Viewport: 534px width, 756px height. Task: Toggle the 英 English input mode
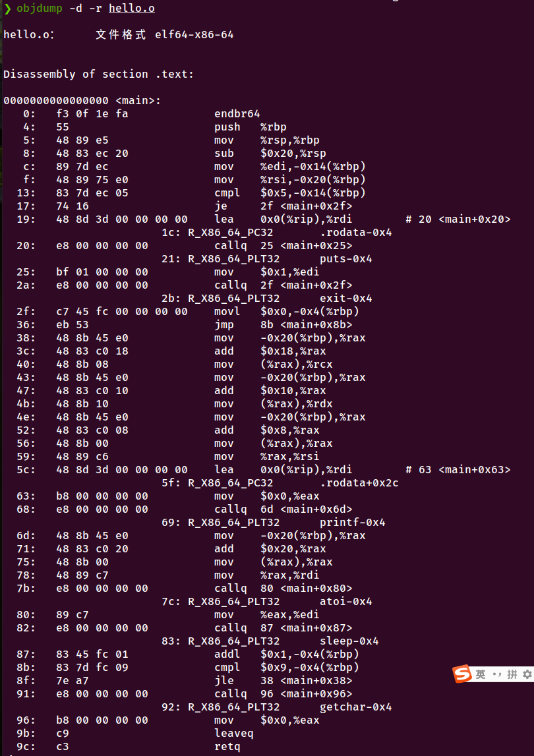pyautogui.click(x=481, y=674)
